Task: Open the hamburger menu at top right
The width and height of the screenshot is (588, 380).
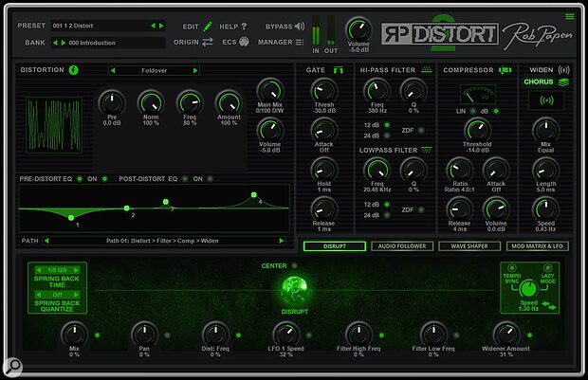Action: pos(570,16)
